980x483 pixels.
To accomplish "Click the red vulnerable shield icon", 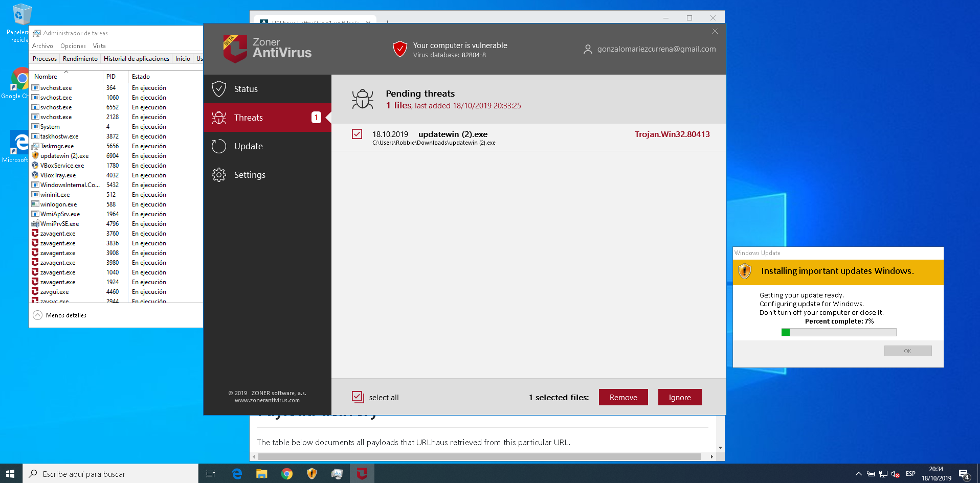I will point(399,49).
